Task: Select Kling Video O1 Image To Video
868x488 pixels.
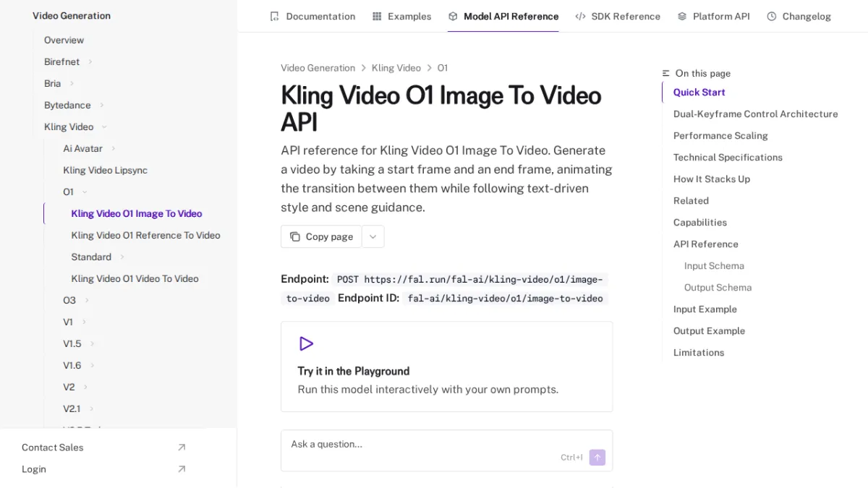Action: tap(136, 213)
